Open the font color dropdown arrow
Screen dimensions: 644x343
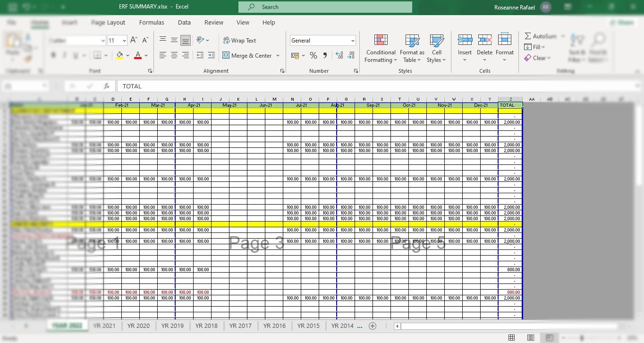tap(146, 55)
